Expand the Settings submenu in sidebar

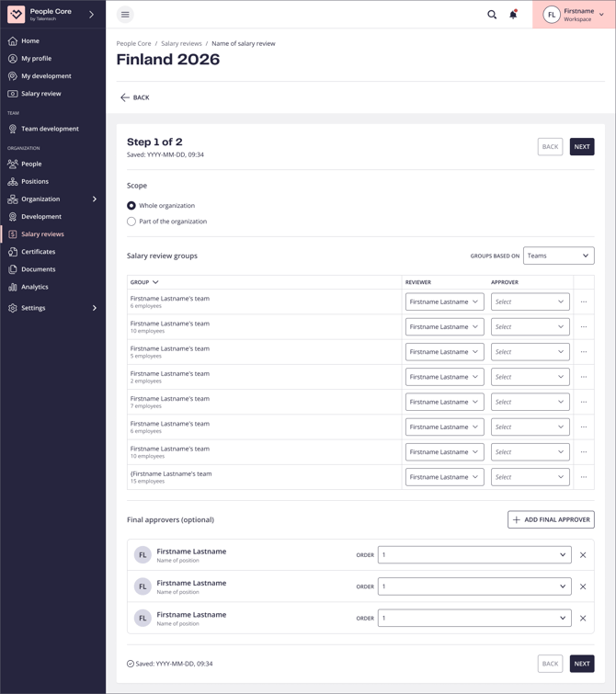[94, 308]
